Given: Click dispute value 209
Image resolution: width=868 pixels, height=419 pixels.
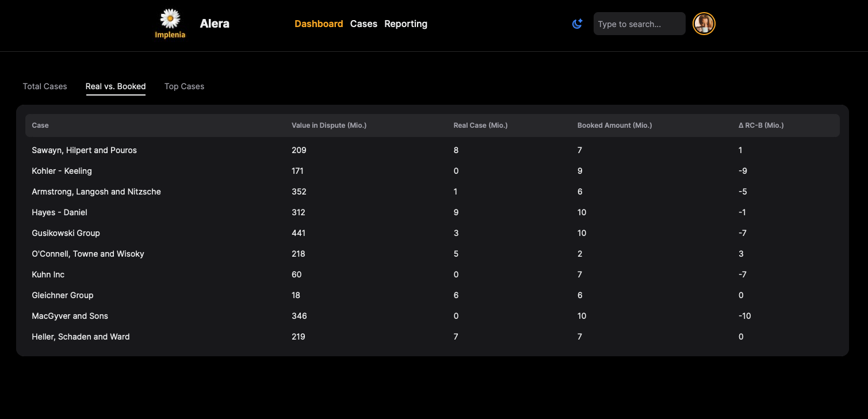Looking at the screenshot, I should (x=299, y=150).
